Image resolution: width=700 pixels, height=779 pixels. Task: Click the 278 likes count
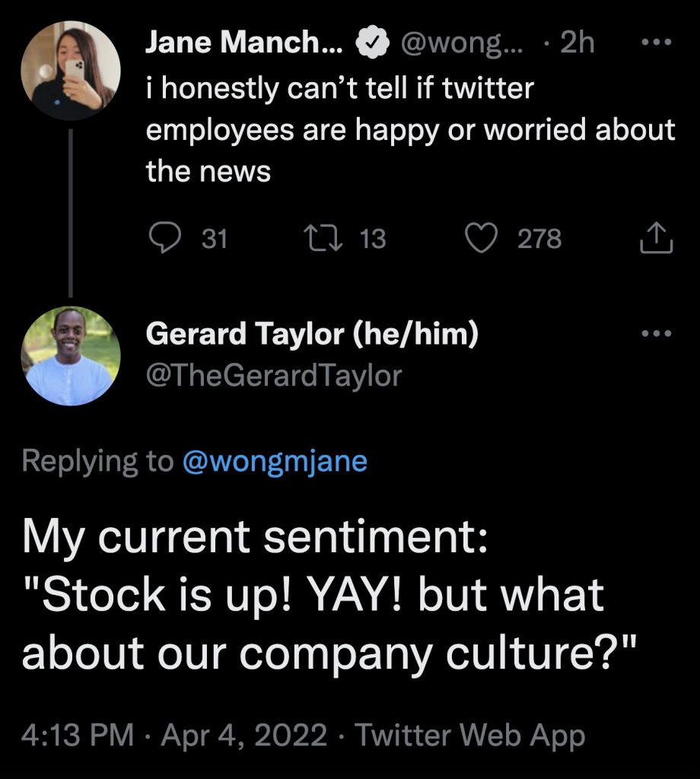[539, 239]
